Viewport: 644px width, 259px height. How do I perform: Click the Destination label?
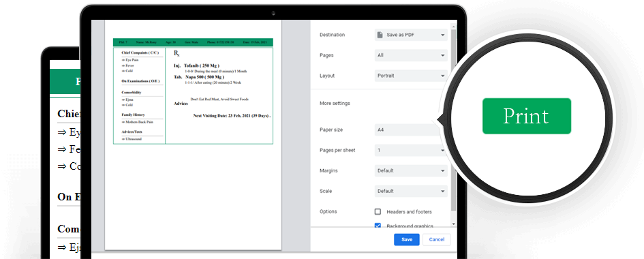click(333, 35)
